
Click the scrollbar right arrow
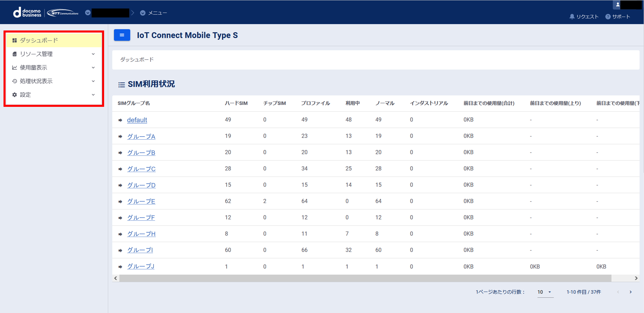point(636,278)
